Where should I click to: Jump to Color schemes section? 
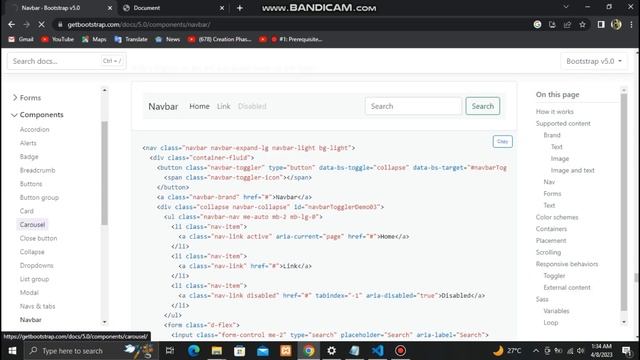[x=557, y=217]
